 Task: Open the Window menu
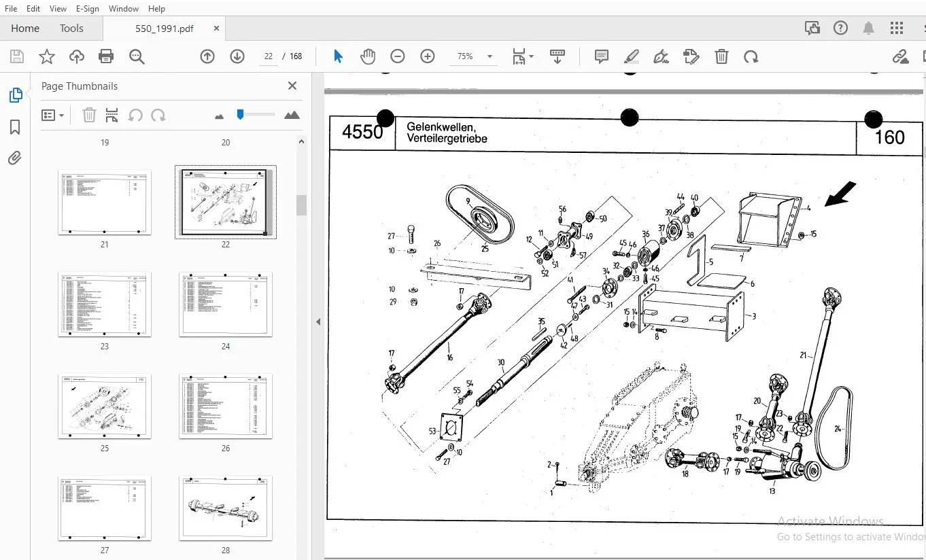pos(124,9)
